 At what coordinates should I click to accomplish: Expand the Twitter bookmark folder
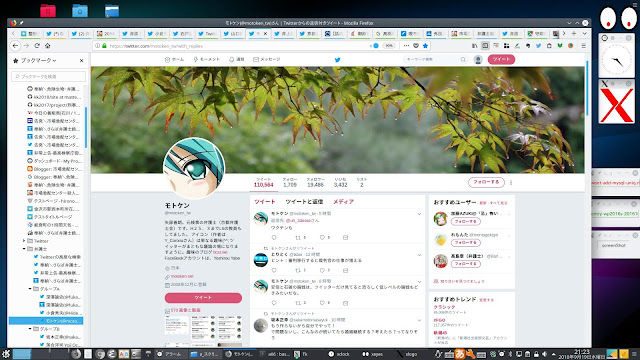tap(24, 241)
